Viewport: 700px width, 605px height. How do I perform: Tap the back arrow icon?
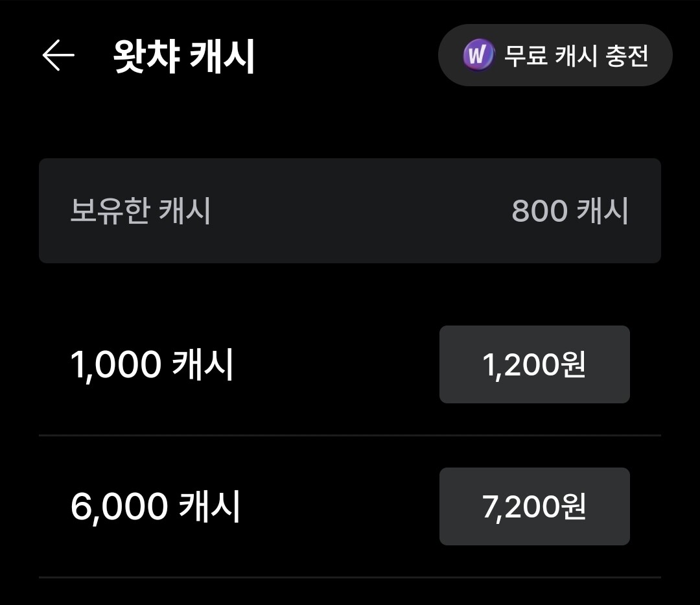(58, 56)
